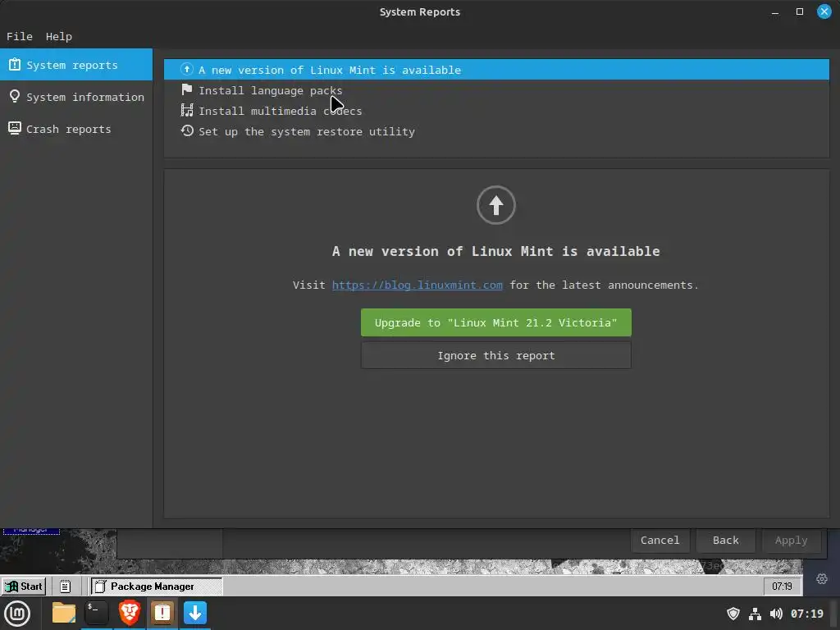Click the System reports clipboard icon
This screenshot has height=630, width=840.
15,65
